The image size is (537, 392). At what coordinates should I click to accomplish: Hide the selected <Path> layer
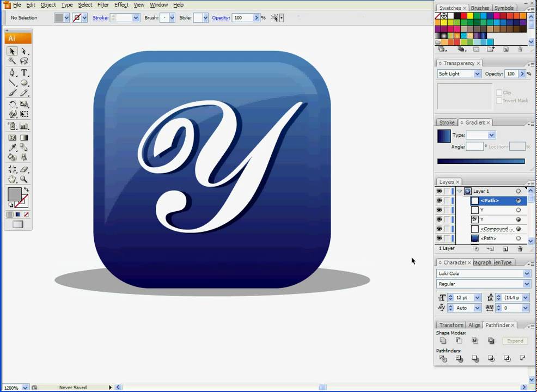tap(439, 200)
